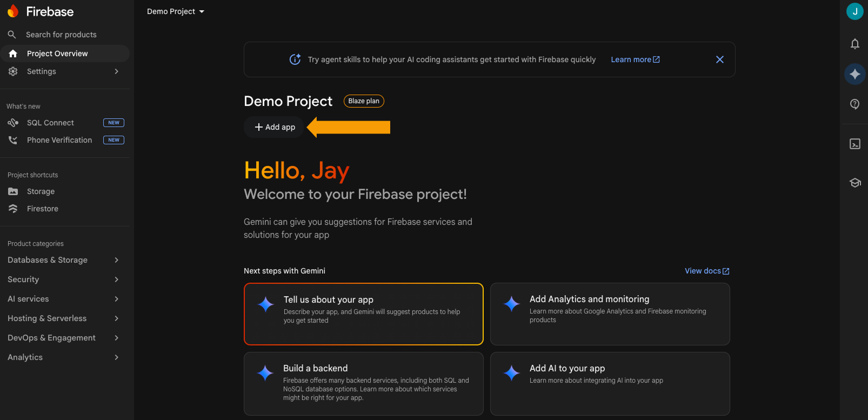
Task: Open the Firestore shortcut
Action: 65,209
